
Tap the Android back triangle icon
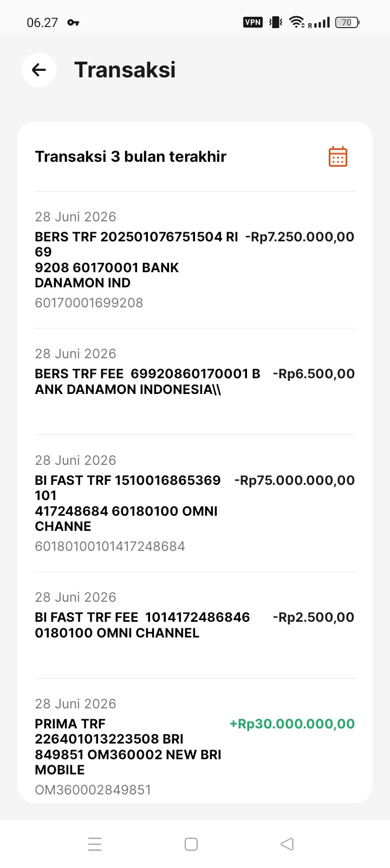pyautogui.click(x=287, y=844)
